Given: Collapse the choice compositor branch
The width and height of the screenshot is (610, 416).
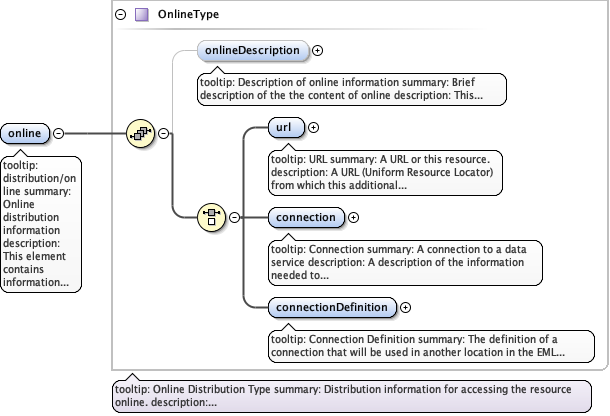Looking at the screenshot, I should (x=235, y=216).
